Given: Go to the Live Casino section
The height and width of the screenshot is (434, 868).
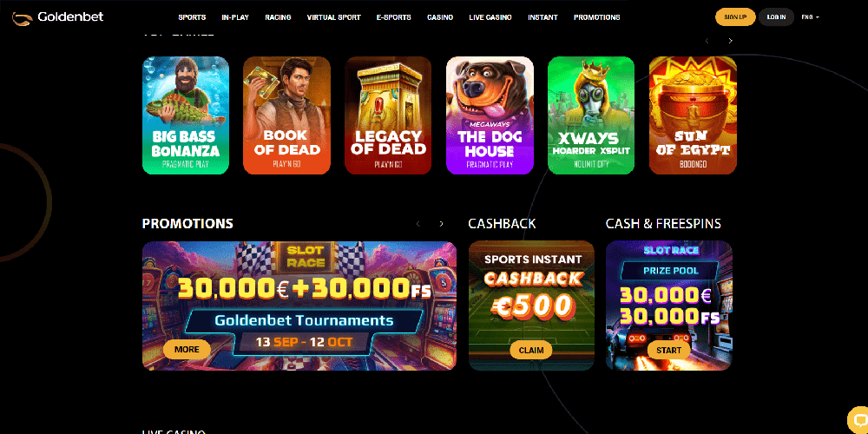Looking at the screenshot, I should [x=490, y=17].
